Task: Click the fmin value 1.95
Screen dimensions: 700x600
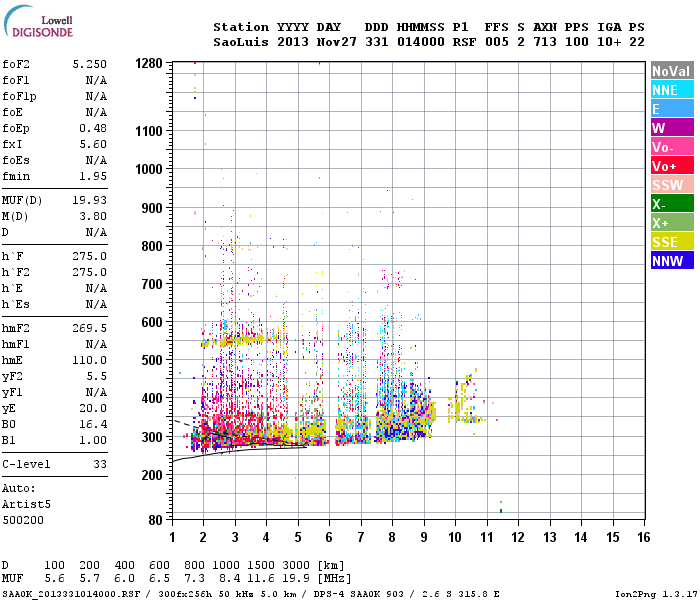Action: [x=93, y=176]
